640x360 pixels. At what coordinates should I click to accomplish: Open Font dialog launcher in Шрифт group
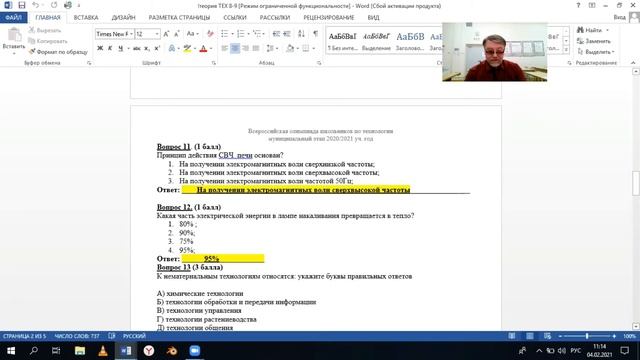[x=213, y=63]
